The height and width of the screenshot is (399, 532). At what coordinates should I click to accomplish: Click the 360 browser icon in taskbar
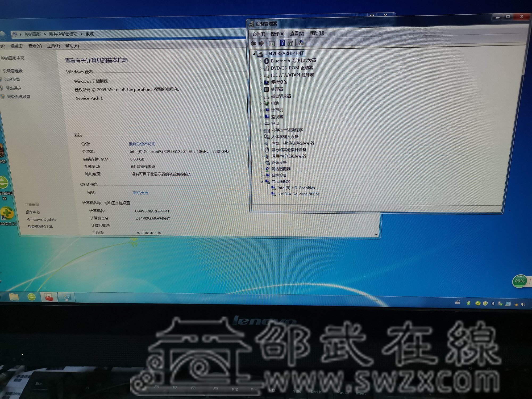(x=31, y=297)
